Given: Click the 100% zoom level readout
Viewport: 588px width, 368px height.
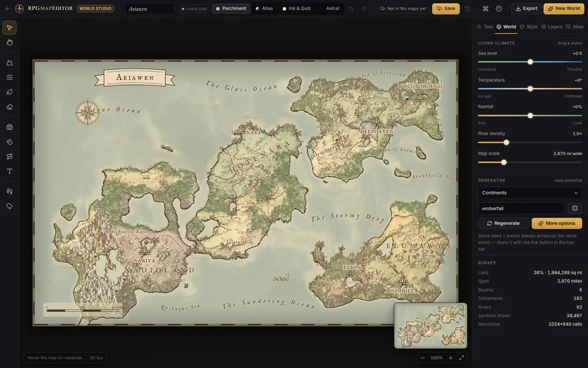Looking at the screenshot, I should point(437,358).
